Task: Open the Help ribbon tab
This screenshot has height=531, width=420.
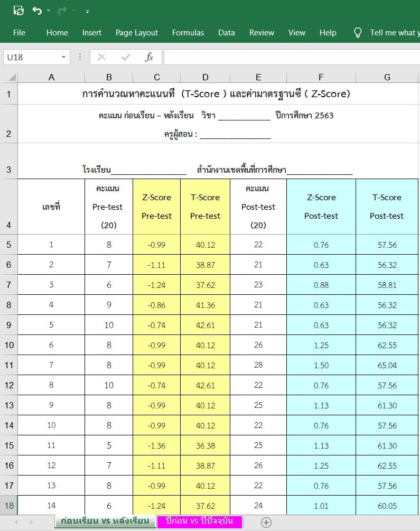Action: coord(328,33)
